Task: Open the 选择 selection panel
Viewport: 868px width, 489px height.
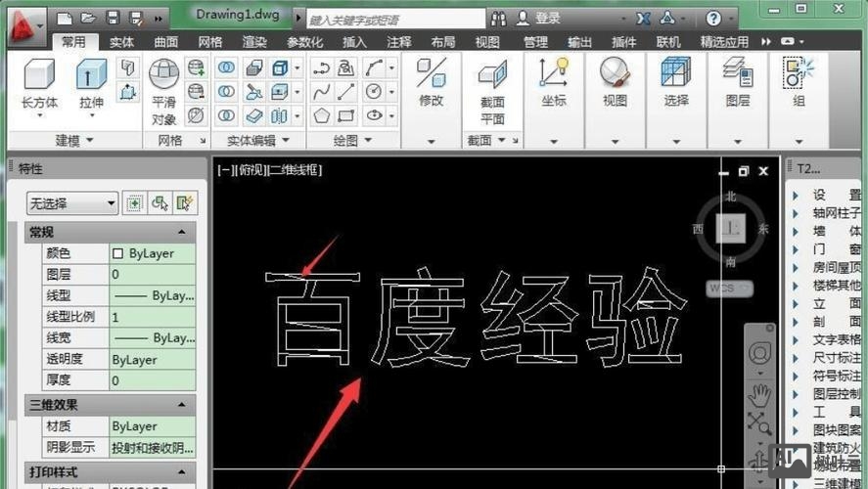Action: click(x=676, y=82)
